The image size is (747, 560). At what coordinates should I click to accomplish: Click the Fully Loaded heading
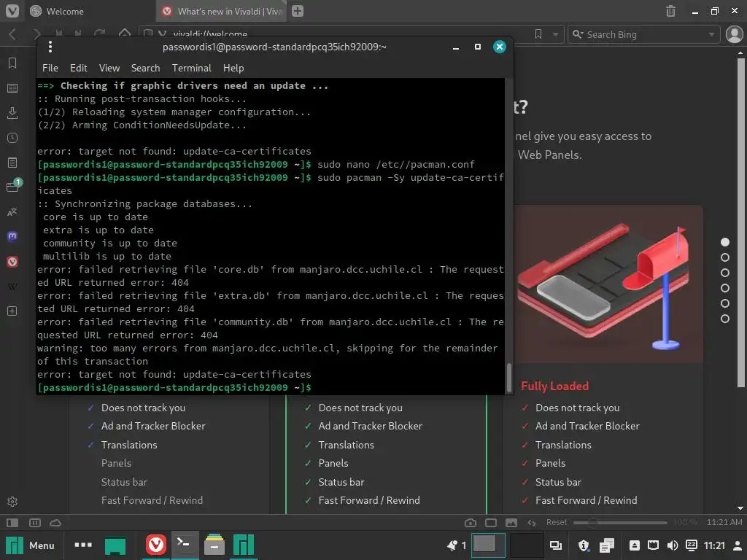coord(555,386)
